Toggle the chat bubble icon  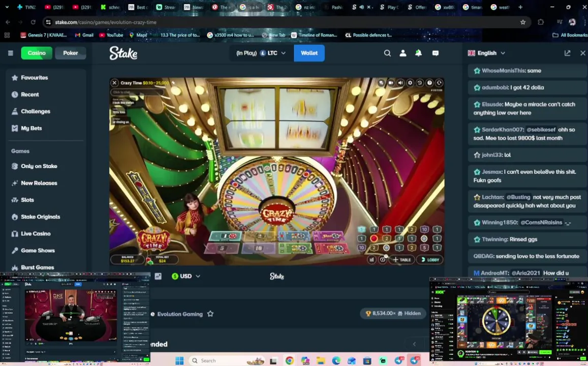click(x=436, y=53)
